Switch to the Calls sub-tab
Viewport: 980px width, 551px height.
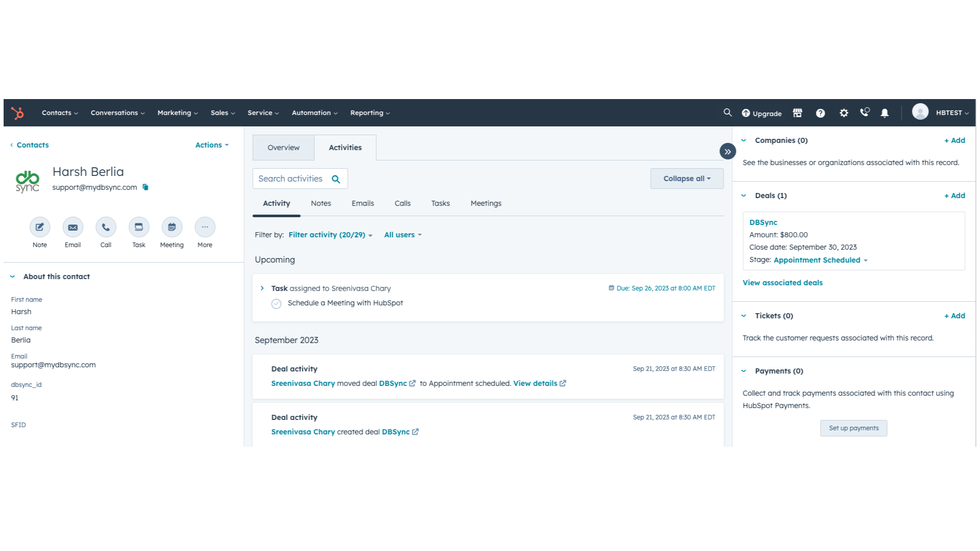[x=403, y=203]
